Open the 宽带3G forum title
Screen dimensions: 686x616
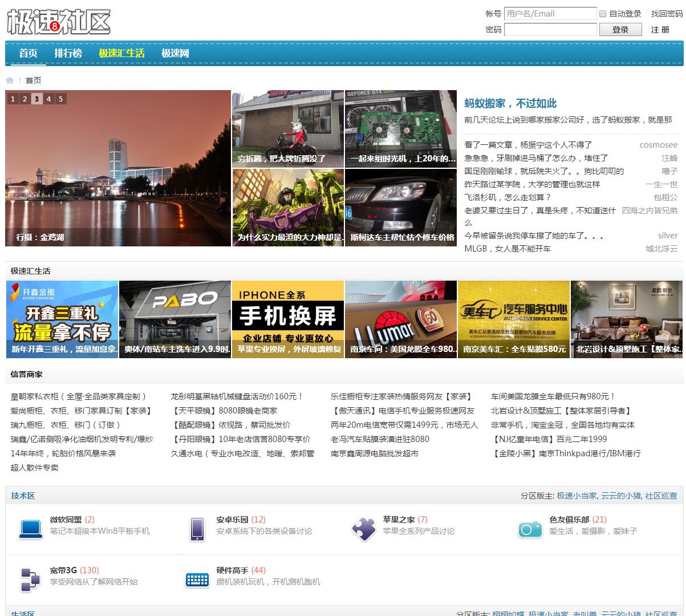[x=63, y=570]
